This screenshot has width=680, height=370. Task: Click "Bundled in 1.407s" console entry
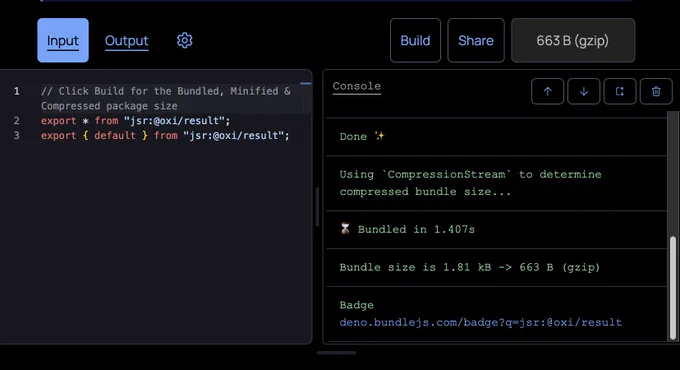pos(407,229)
